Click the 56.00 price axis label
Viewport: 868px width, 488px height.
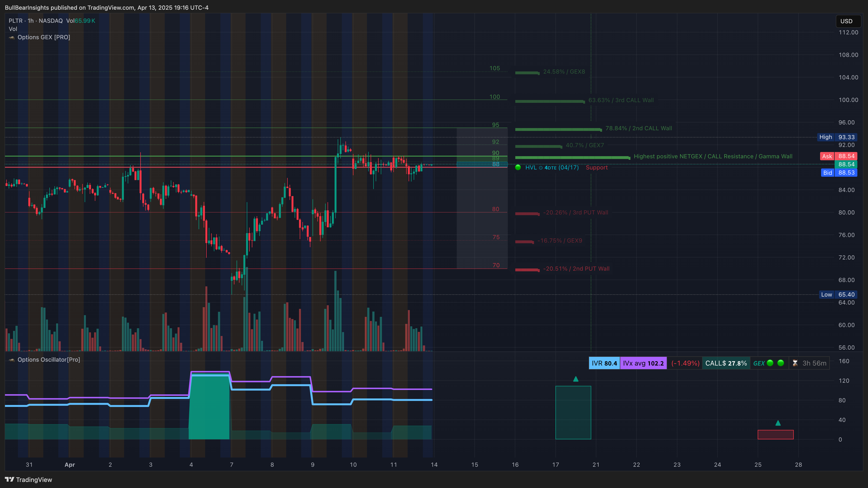pos(846,347)
